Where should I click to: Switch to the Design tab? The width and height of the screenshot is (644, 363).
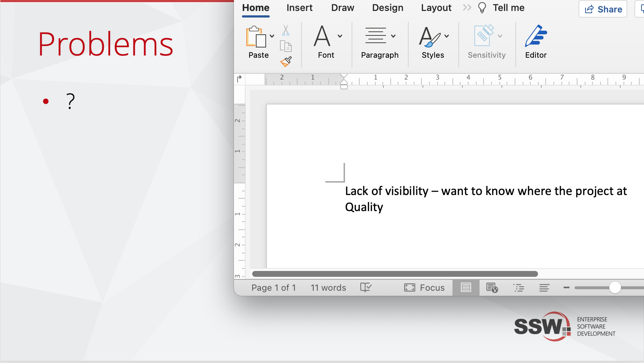[387, 8]
